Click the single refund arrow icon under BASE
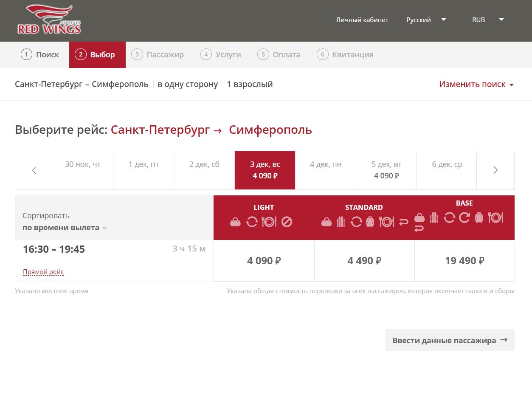The width and height of the screenshot is (532, 398). point(464,218)
